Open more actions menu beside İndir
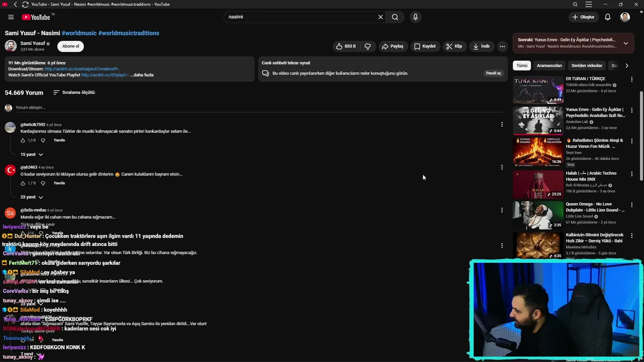Viewport: 644px width, 362px height. click(x=502, y=46)
